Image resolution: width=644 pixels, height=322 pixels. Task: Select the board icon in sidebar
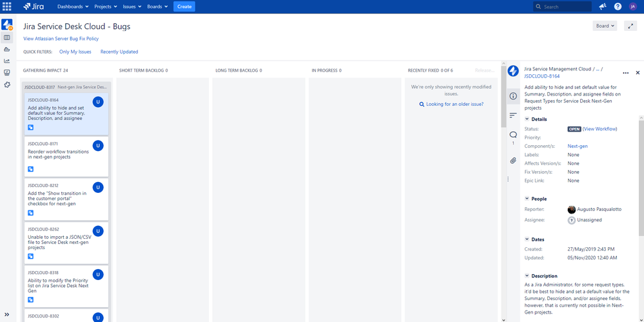pos(6,37)
